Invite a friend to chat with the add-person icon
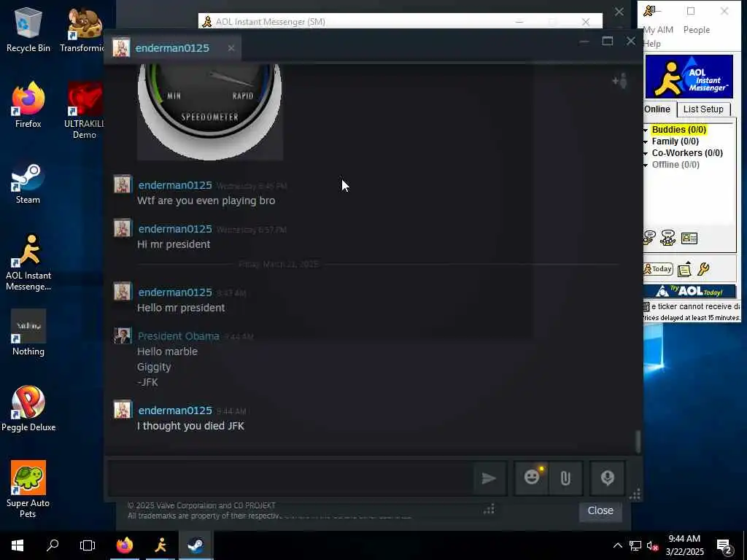This screenshot has width=747, height=560. 620,81
